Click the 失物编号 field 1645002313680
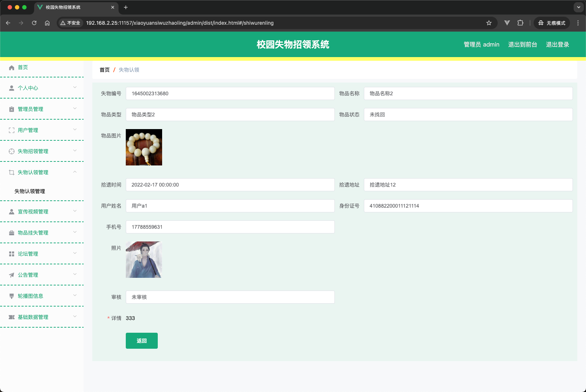This screenshot has width=586, height=392. (x=230, y=93)
